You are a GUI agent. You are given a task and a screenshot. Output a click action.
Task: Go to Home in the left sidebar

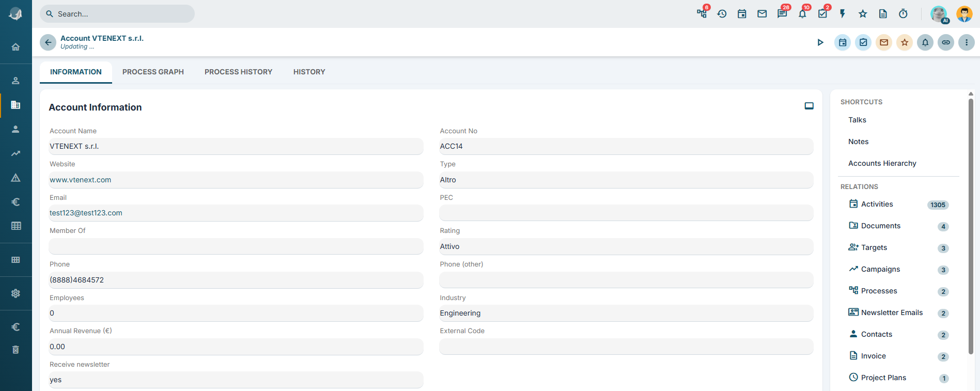pos(15,47)
